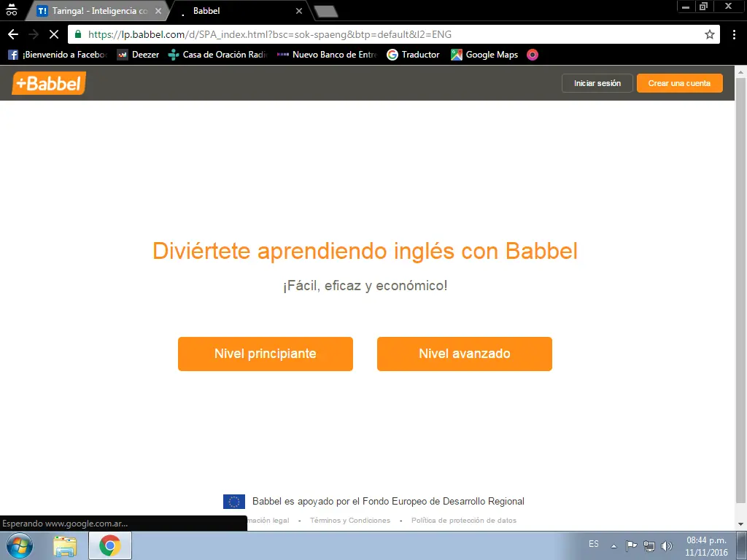Click the Babbel logo in header
747x560 pixels.
(49, 83)
